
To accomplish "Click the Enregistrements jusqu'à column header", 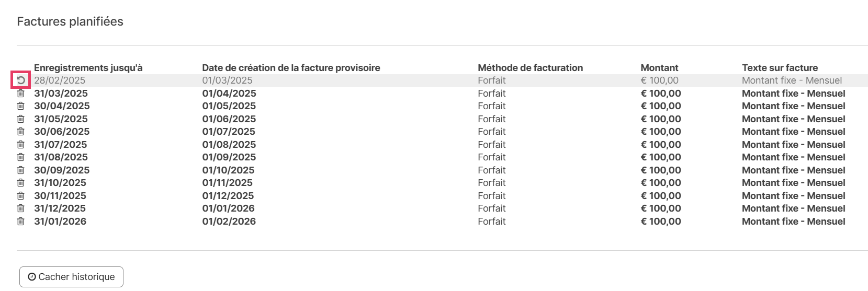I will click(x=88, y=68).
